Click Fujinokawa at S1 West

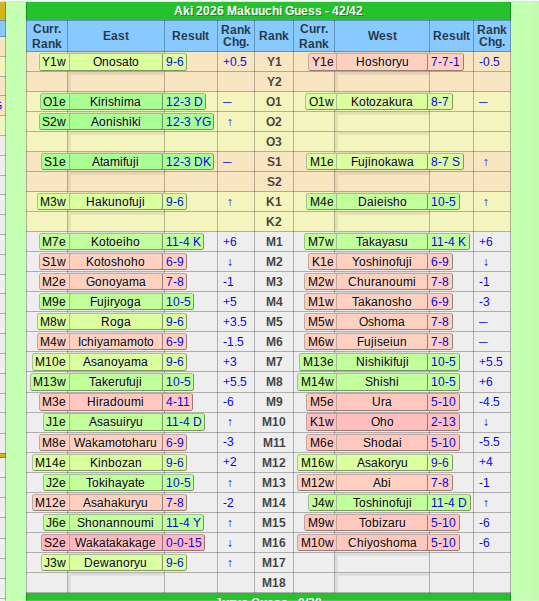[382, 161]
